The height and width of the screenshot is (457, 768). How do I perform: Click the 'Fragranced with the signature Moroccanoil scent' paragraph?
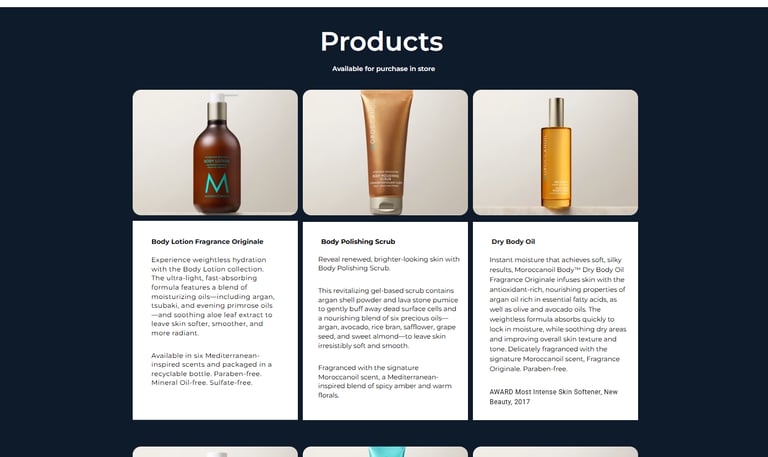385,381
